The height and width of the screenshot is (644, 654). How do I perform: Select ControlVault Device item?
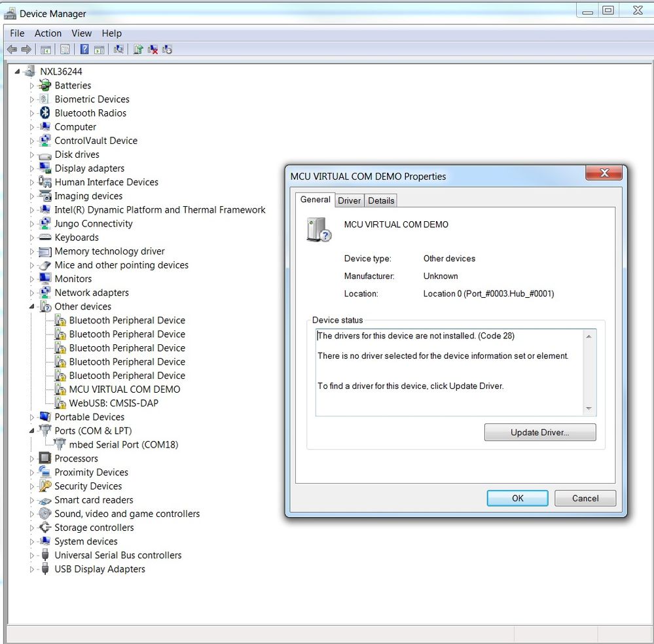(96, 141)
